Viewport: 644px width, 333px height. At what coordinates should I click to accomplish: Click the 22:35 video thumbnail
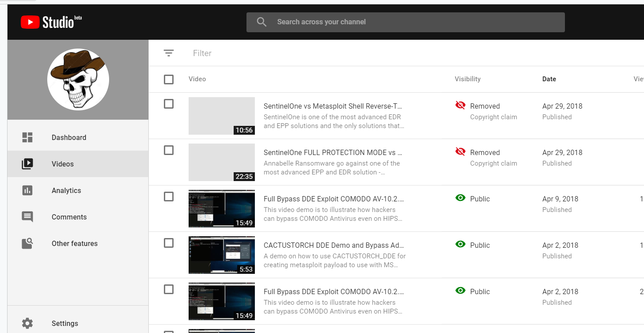tap(222, 162)
